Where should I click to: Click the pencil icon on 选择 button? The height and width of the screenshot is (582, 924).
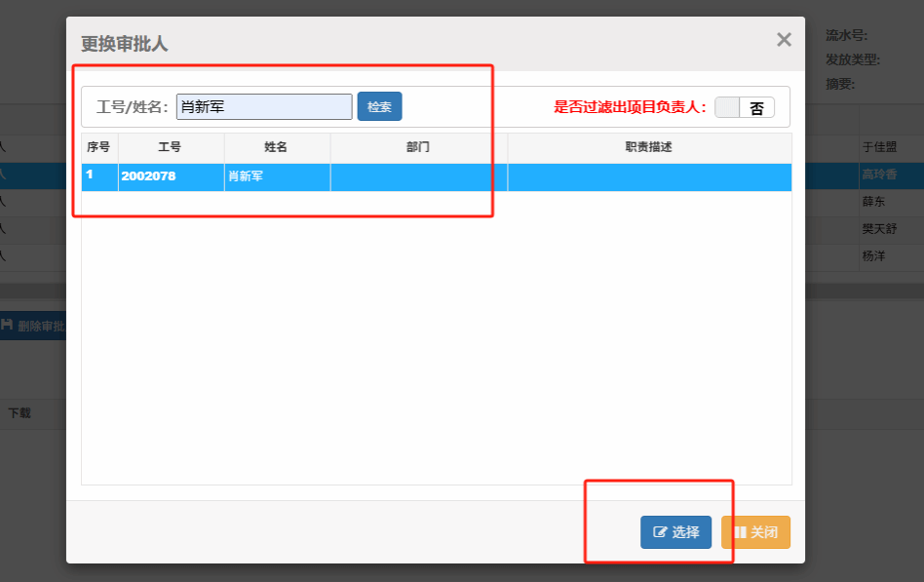[660, 532]
